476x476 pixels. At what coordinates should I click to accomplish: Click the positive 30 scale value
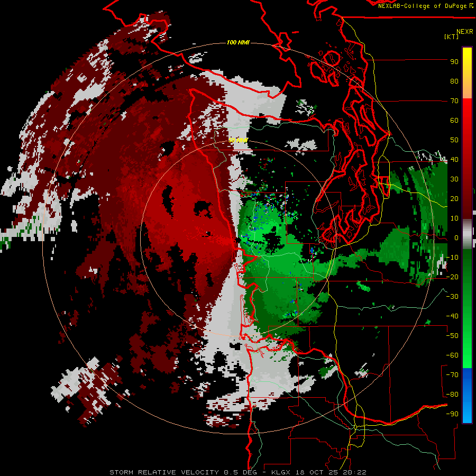[454, 179]
